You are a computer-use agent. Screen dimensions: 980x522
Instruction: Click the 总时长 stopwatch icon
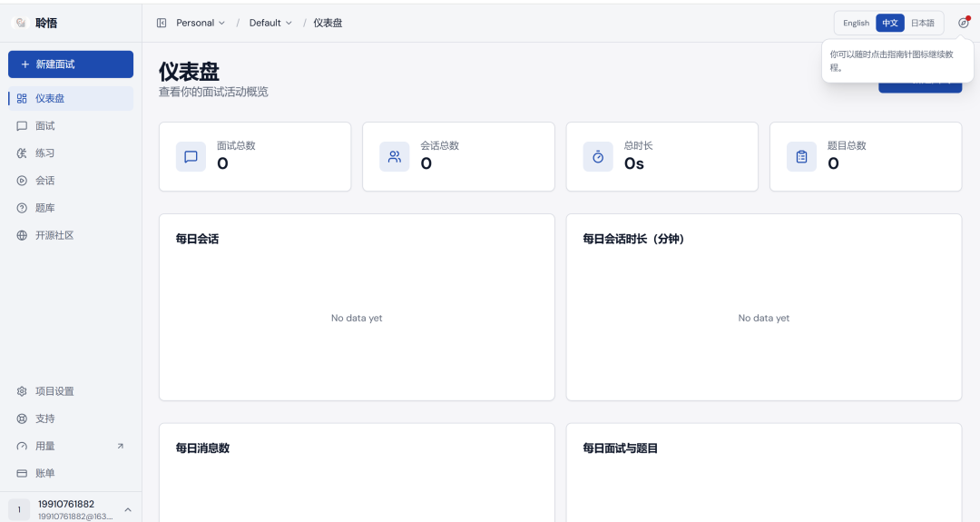click(598, 157)
